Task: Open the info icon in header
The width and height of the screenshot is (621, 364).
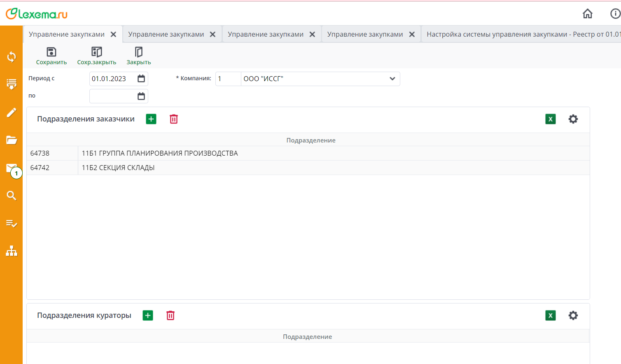Action: [615, 14]
